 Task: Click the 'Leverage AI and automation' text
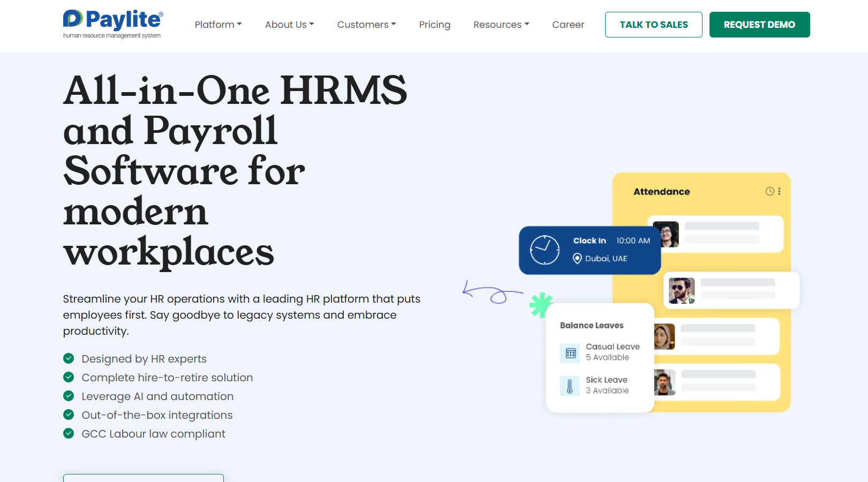click(157, 396)
